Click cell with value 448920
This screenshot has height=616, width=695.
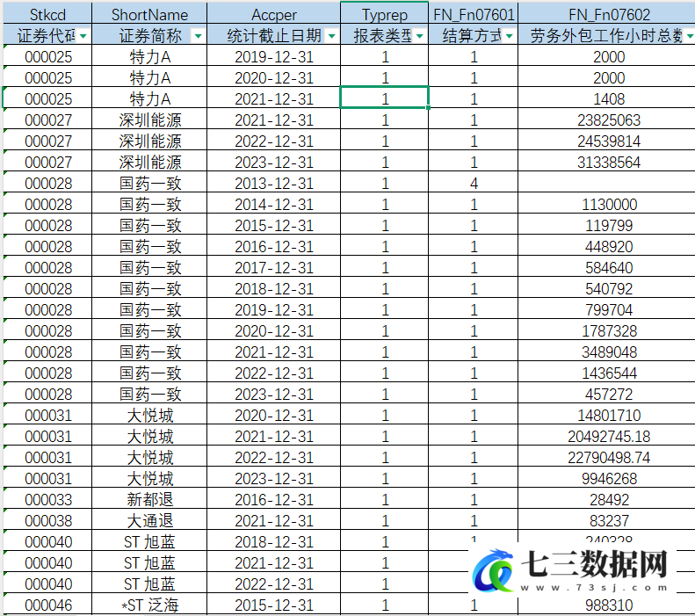pos(607,247)
